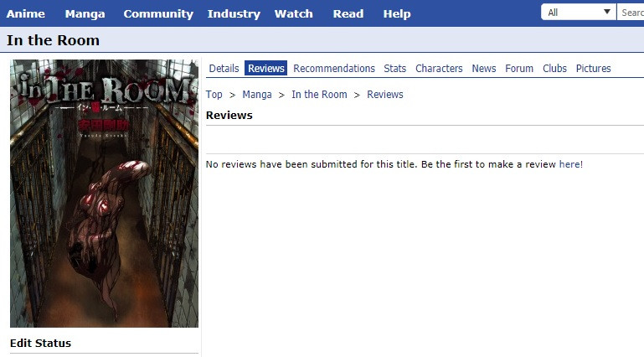Viewport: 644px width, 357px height.
Task: Open the Read navigation menu
Action: click(x=348, y=13)
